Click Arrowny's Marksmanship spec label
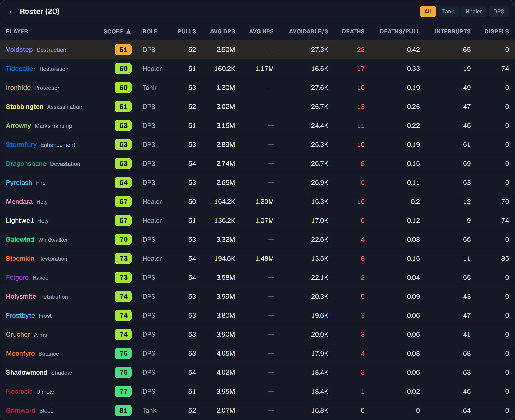The width and height of the screenshot is (515, 420). click(x=53, y=126)
